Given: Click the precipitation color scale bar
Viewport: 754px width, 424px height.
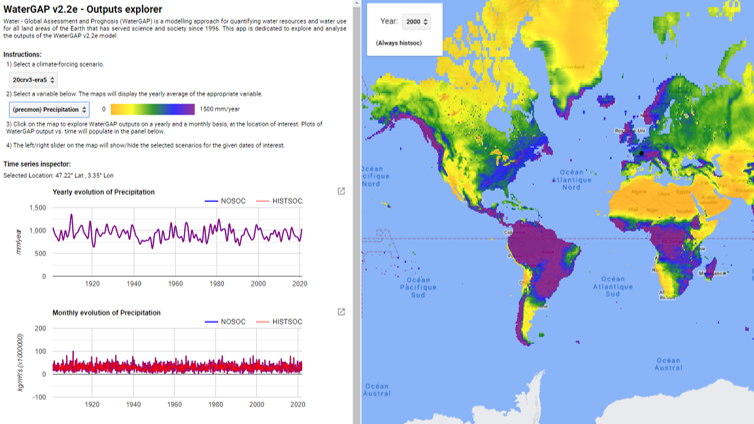Looking at the screenshot, I should coord(152,109).
